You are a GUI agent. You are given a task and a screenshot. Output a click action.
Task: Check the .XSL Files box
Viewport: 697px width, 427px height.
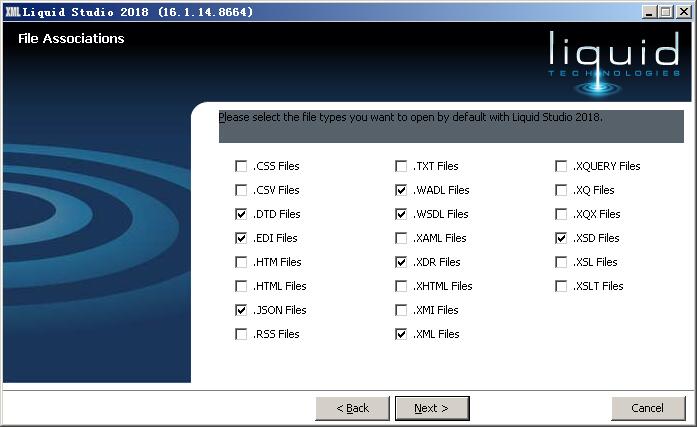[x=561, y=262]
